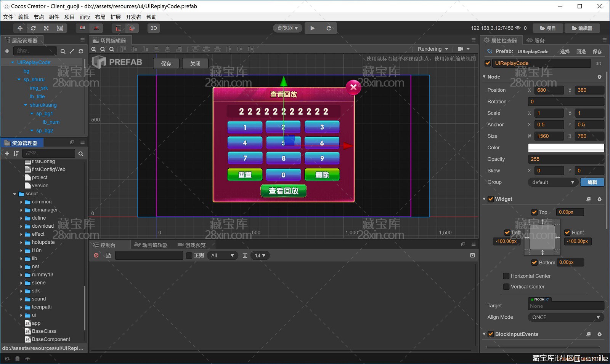Open the BlockInputEvents settings gear

pos(599,334)
